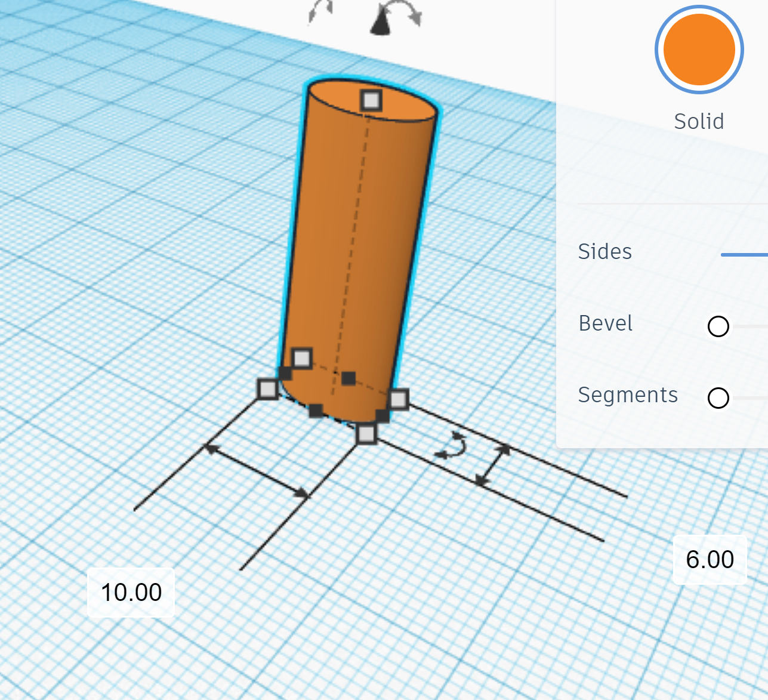
Task: Click the Bevel label
Action: pos(605,323)
